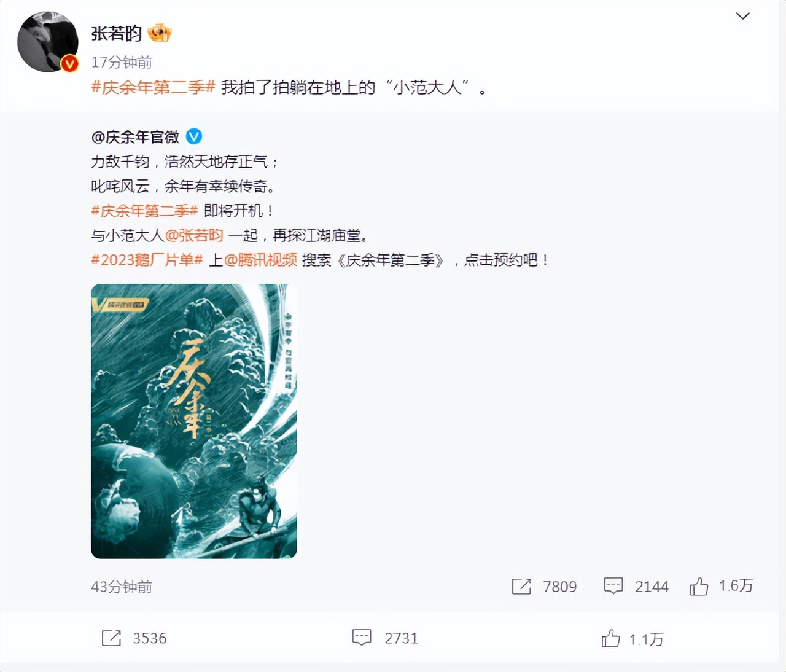
Task: Click blue verified badge next to 庆余年官微
Action: pyautogui.click(x=194, y=136)
